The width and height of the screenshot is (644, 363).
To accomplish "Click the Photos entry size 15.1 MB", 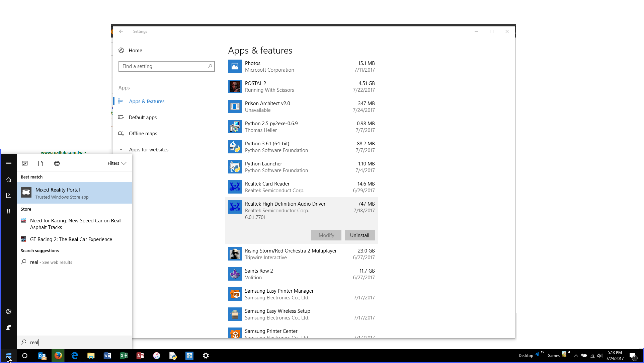I will (366, 63).
